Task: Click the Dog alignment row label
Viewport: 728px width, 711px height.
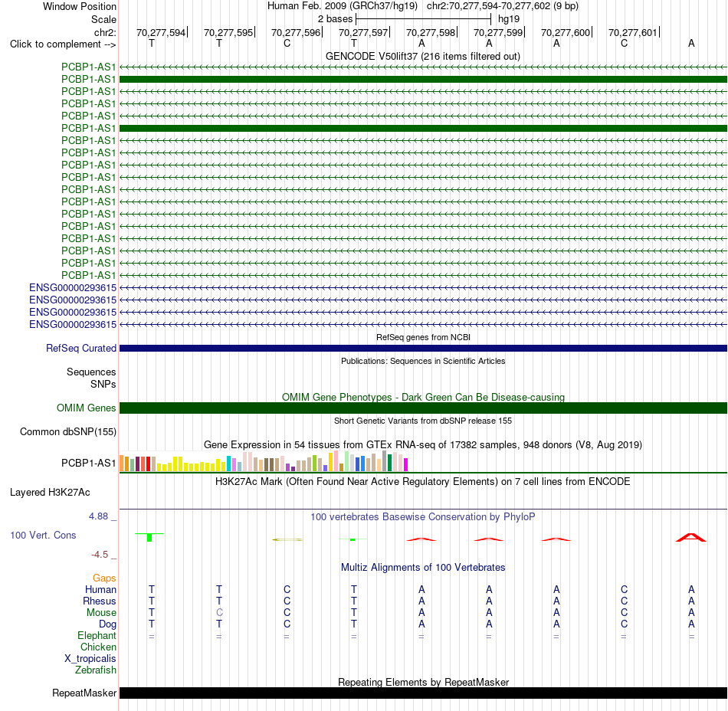Action: (x=107, y=624)
